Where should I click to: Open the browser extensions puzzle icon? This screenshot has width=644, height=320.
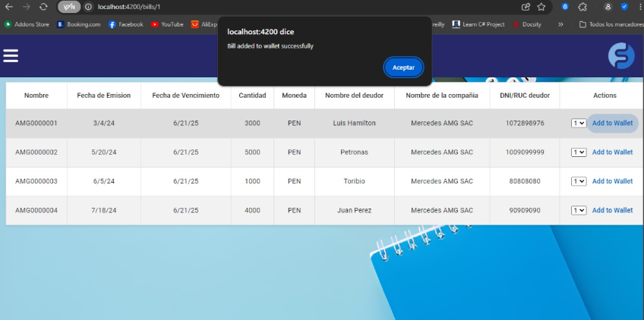pos(582,7)
